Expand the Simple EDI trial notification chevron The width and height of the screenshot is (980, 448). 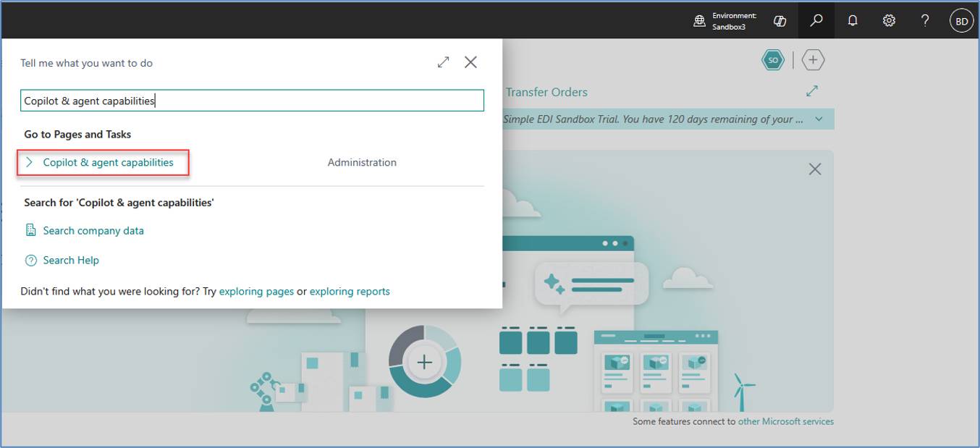(x=819, y=119)
